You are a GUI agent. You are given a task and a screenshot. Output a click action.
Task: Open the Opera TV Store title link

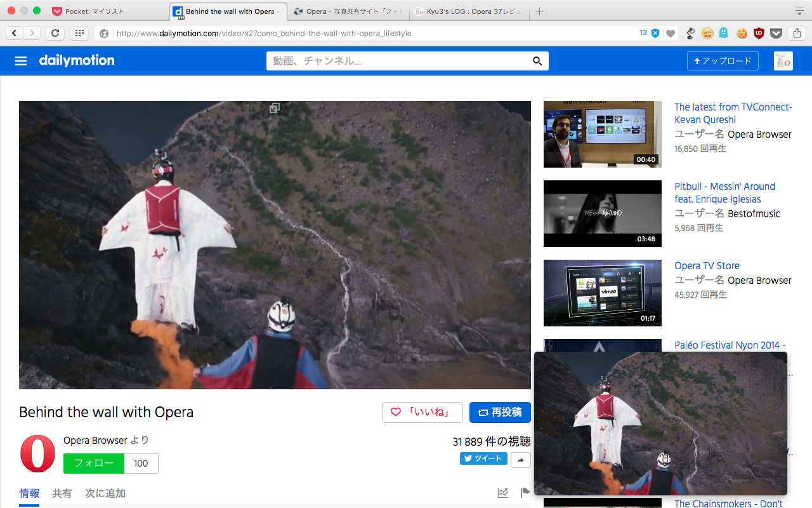(x=707, y=266)
